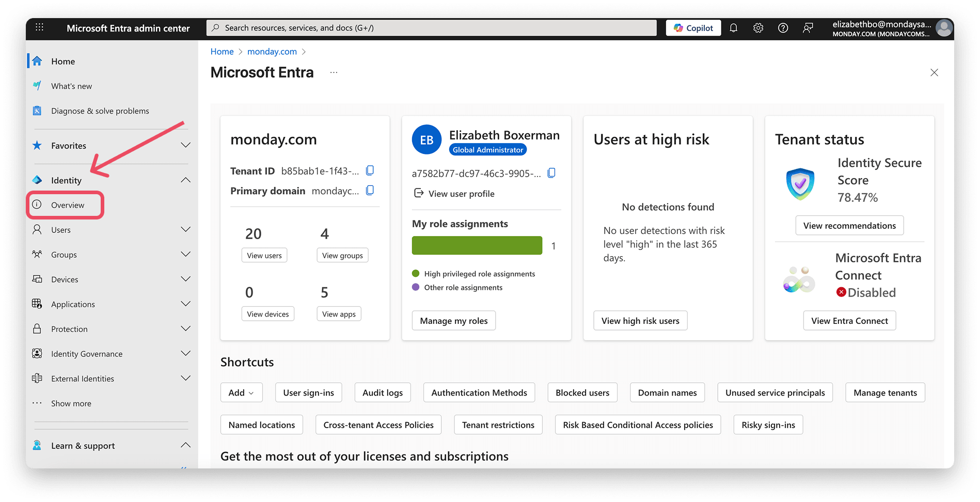Open notifications bell icon

(x=733, y=28)
